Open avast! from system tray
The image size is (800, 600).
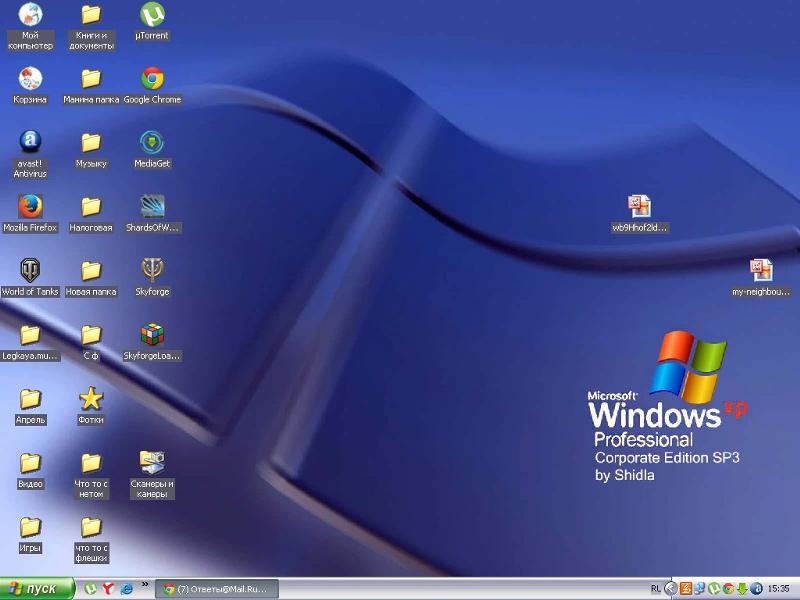tap(756, 589)
